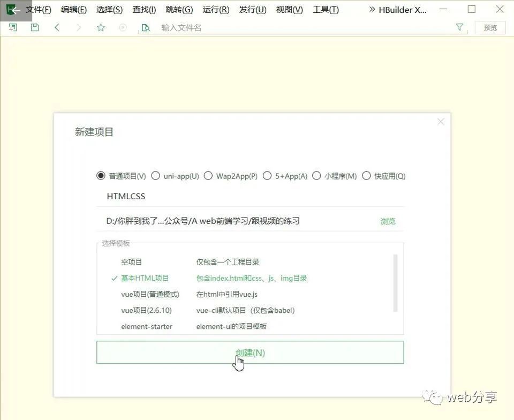
Task: Maximize the HBuilder X window
Action: point(471,9)
